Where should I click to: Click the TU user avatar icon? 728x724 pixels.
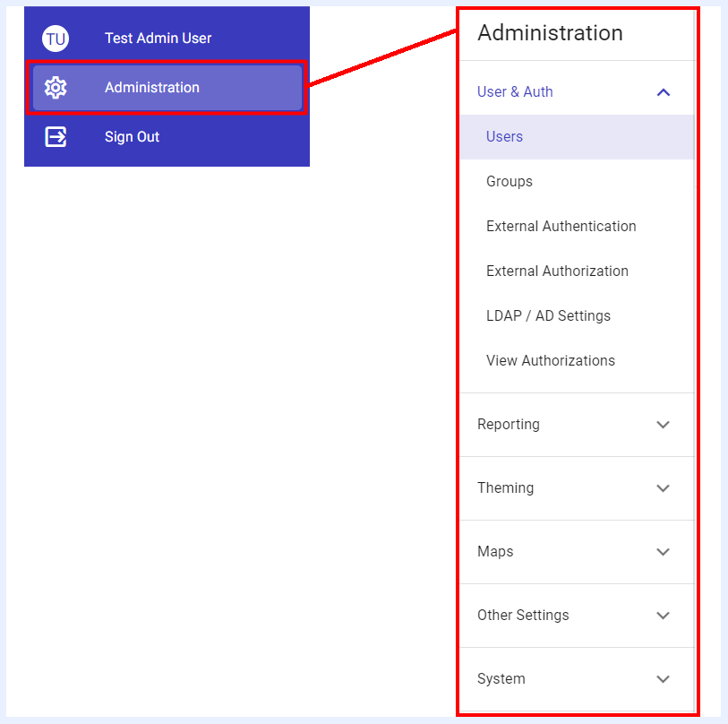(56, 39)
